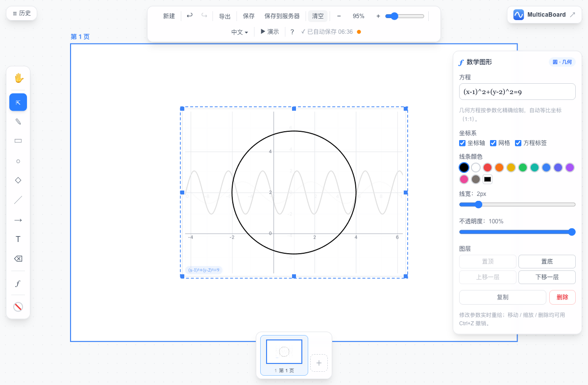Open help with the question mark
The width and height of the screenshot is (588, 385).
tap(292, 32)
